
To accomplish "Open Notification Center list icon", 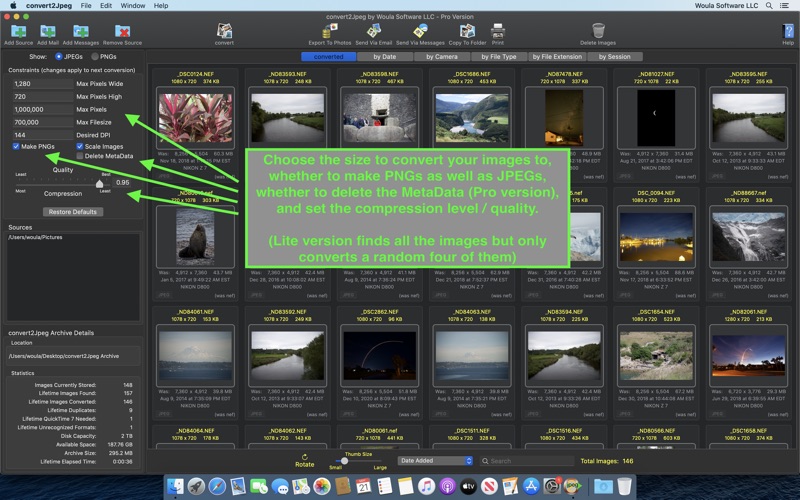I will click(784, 6).
